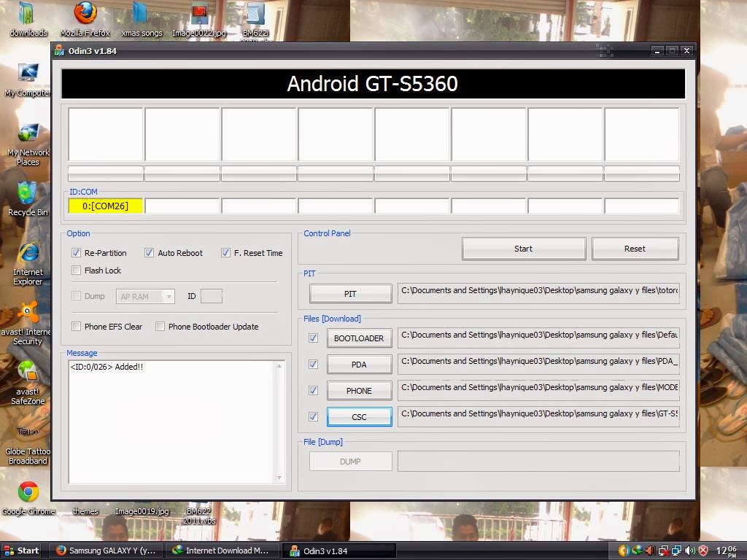Select the Recycle Bin icon

[28, 199]
